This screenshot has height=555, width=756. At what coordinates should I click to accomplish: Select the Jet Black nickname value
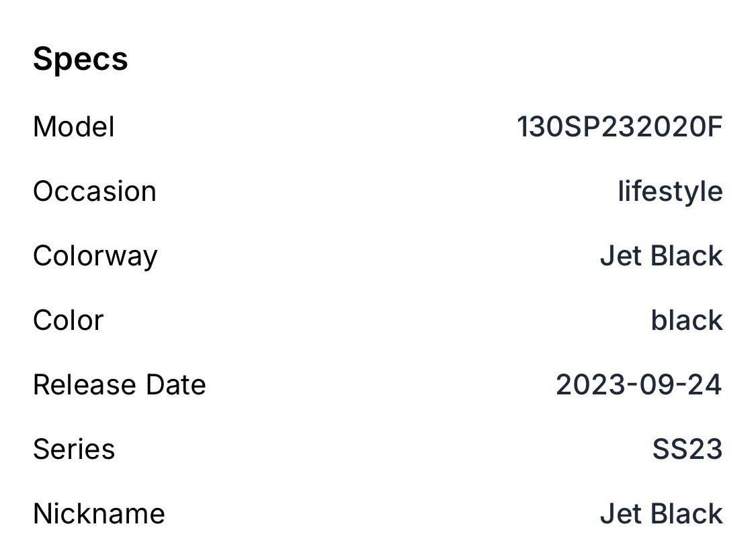(x=661, y=514)
